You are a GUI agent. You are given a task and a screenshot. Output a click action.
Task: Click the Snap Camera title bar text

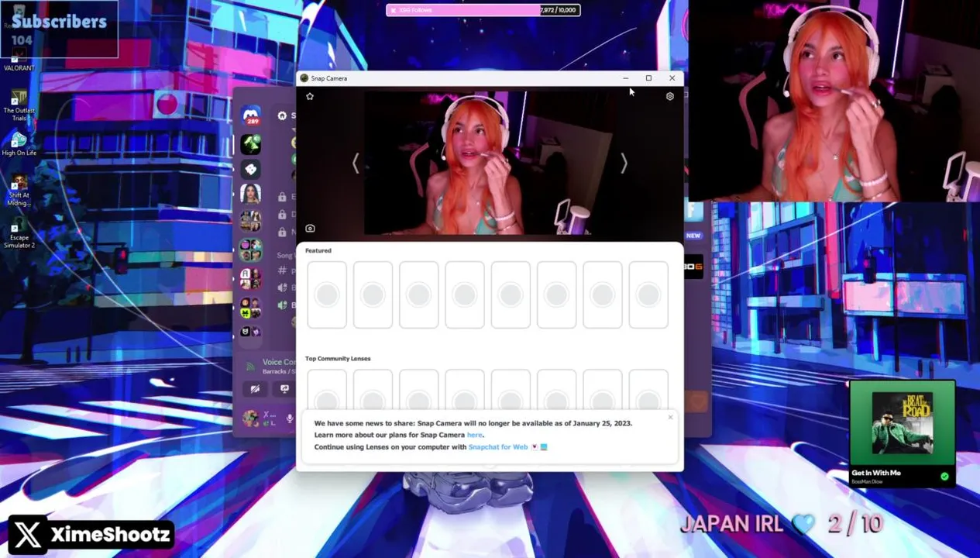tap(329, 78)
